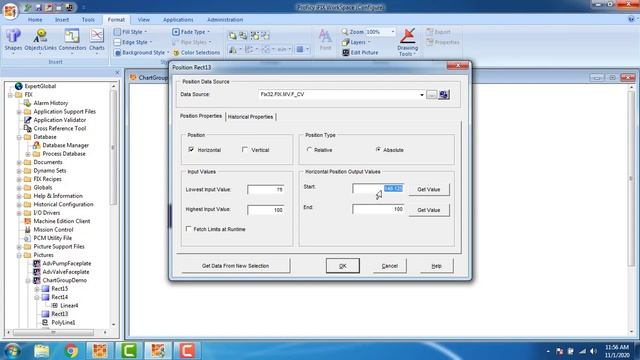
Task: Click the Start output value field
Action: pos(378,188)
